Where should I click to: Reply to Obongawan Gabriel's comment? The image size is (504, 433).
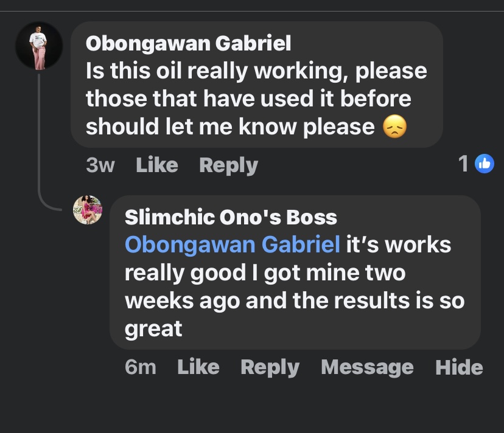228,165
